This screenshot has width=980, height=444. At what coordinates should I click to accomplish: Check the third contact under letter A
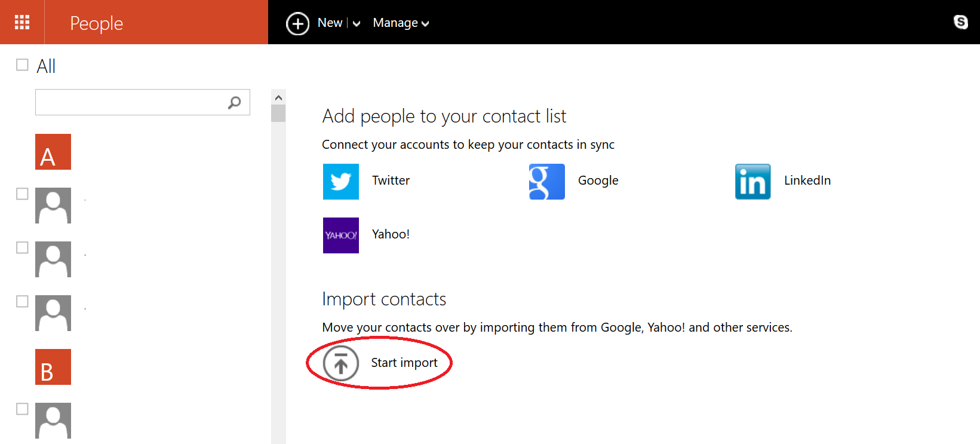pyautogui.click(x=22, y=301)
